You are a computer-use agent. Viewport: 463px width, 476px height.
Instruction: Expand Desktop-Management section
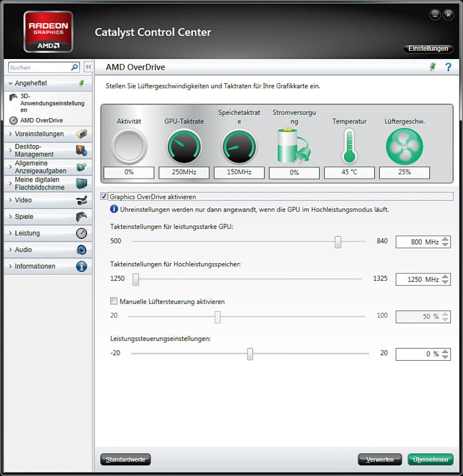(x=11, y=150)
